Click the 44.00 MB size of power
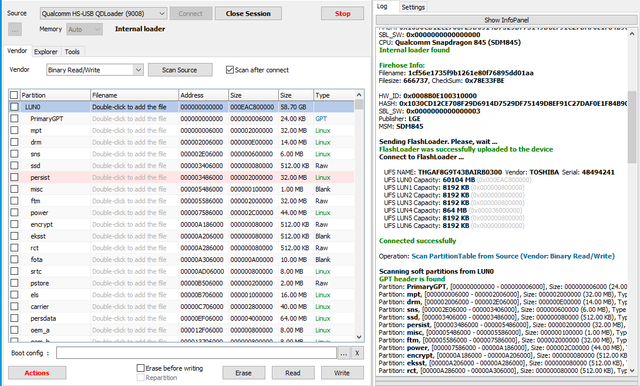 (294, 213)
